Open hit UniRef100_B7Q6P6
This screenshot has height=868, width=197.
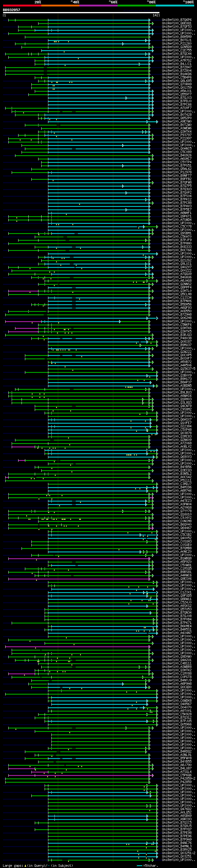coord(177,20)
